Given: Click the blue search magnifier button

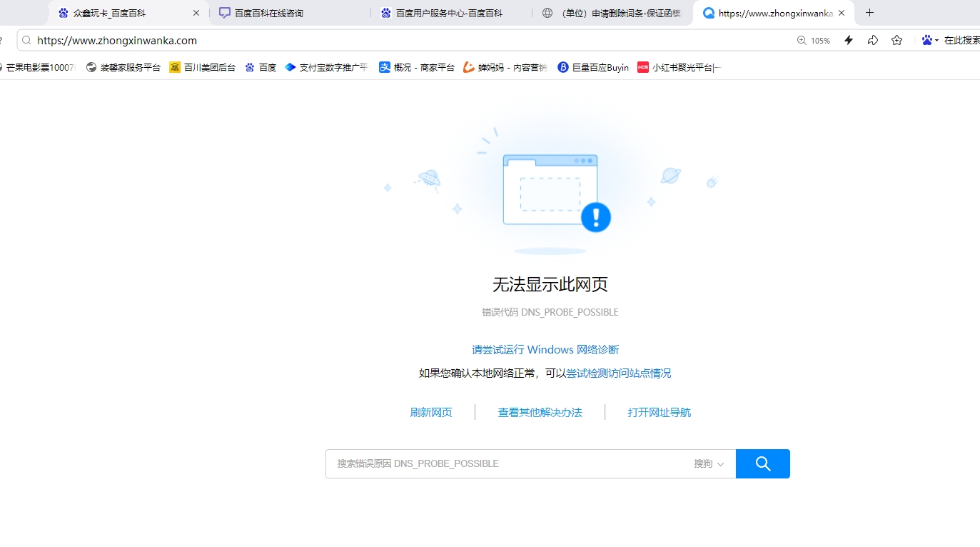Looking at the screenshot, I should coord(762,463).
